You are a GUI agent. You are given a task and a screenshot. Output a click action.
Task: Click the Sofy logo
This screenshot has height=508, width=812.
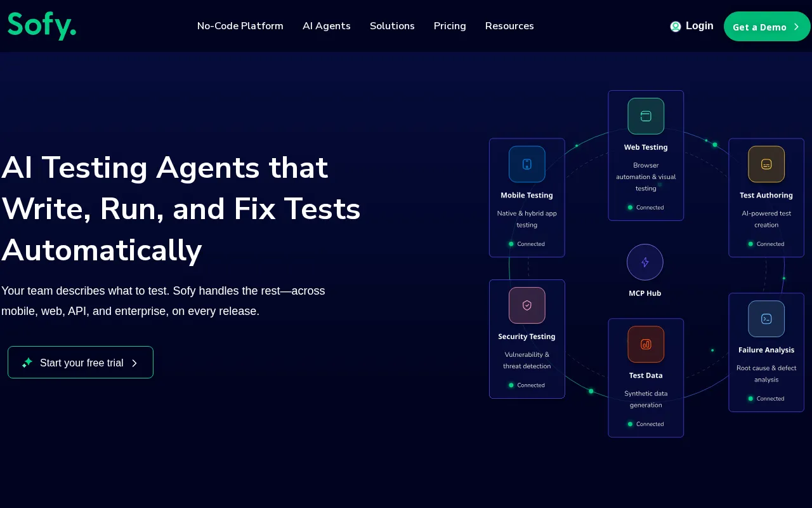[42, 25]
